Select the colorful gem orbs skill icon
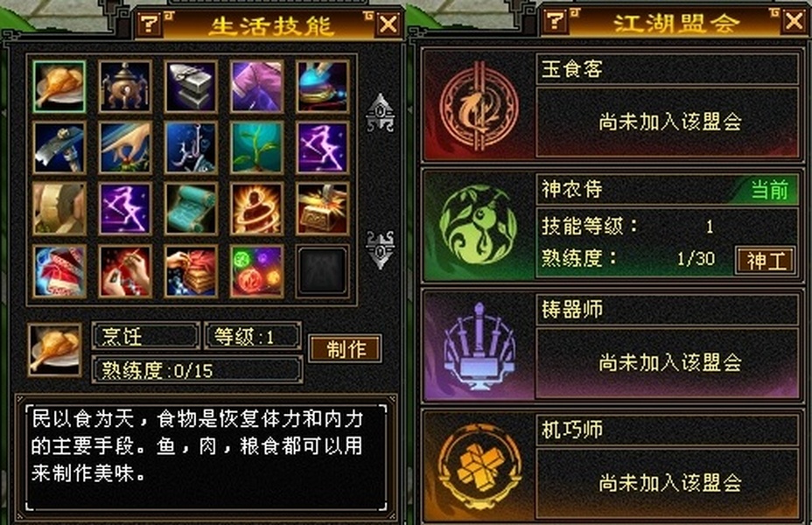812x525 pixels. point(257,271)
